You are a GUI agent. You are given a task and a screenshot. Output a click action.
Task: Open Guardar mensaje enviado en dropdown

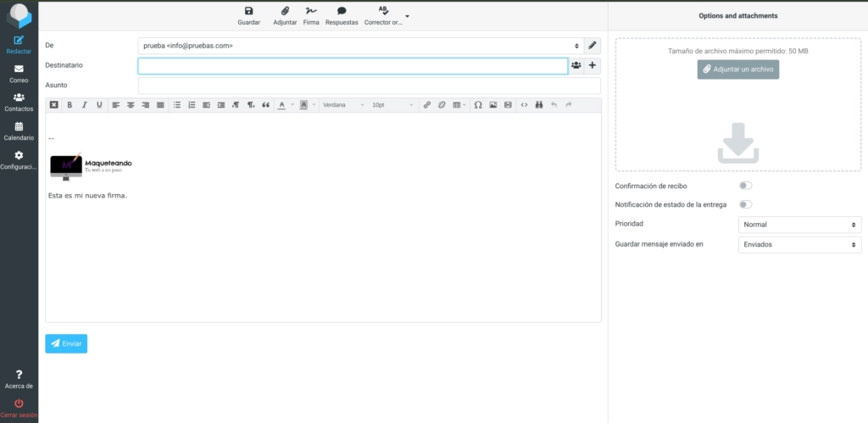800,245
